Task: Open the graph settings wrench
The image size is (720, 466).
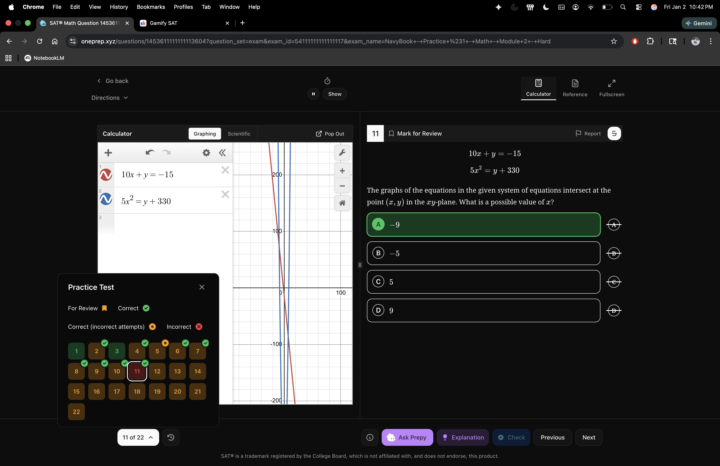Action: click(x=342, y=153)
